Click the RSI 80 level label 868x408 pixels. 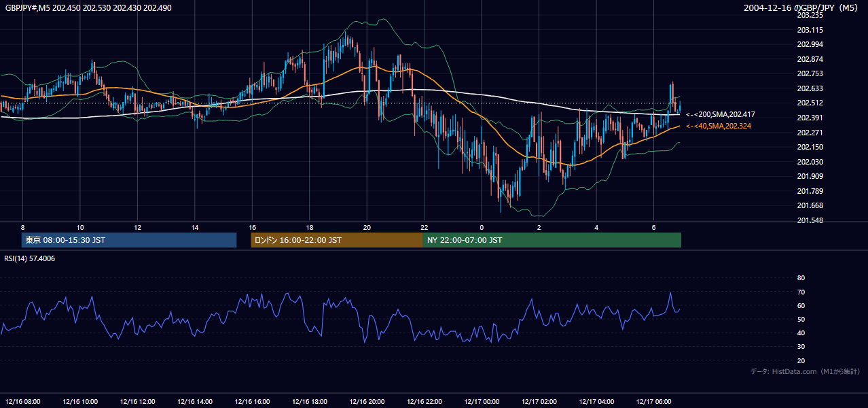801,278
